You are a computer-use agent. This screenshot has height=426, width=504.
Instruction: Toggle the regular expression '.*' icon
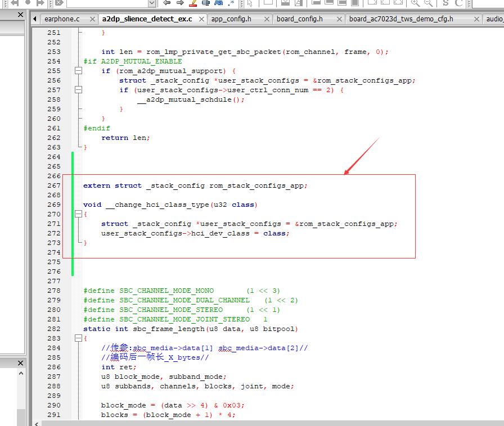click(x=231, y=3)
